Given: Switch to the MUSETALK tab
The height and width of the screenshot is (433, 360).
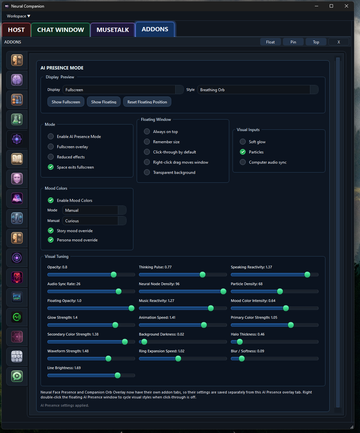Looking at the screenshot, I should click(x=113, y=30).
